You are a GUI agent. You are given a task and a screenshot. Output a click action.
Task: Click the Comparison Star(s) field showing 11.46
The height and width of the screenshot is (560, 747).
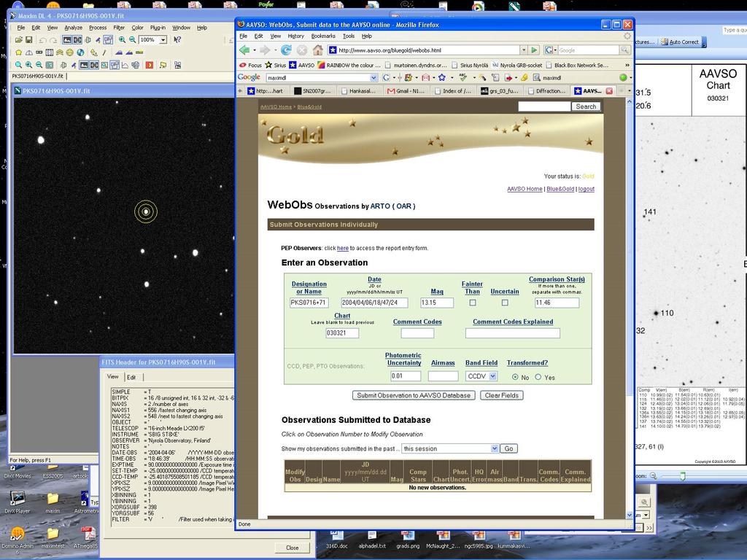[x=557, y=303]
